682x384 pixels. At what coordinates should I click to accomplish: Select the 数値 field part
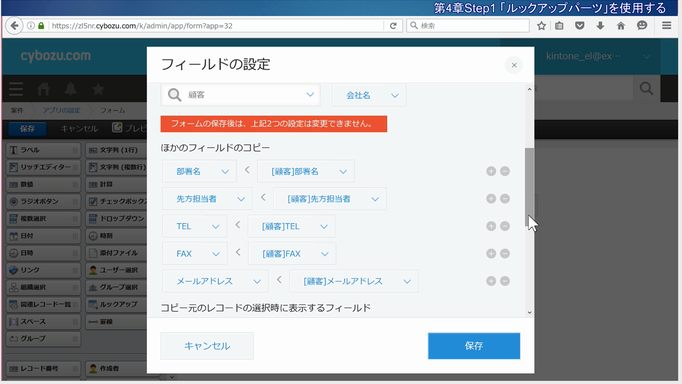coord(43,184)
